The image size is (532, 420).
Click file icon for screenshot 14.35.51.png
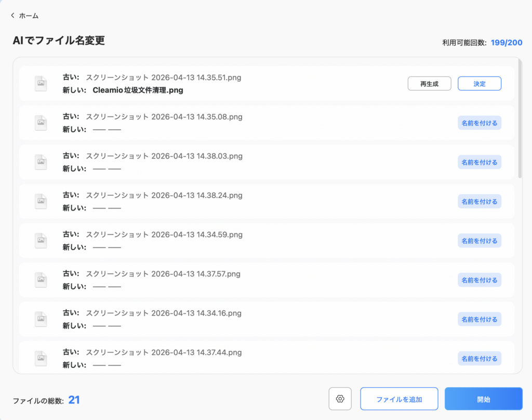tap(41, 84)
